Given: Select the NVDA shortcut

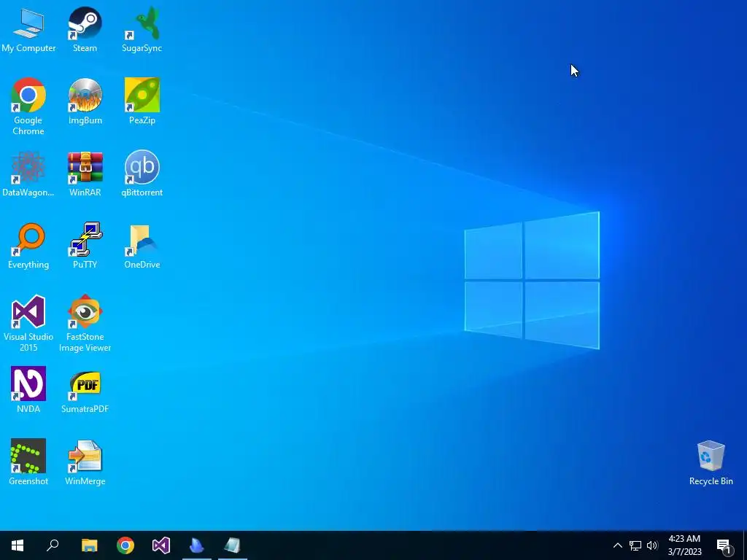Looking at the screenshot, I should coord(28,390).
